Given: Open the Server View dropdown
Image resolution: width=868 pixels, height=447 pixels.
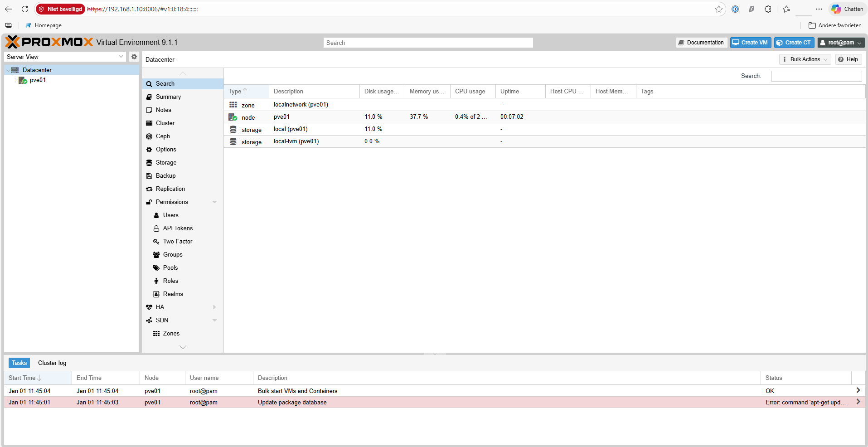Looking at the screenshot, I should pos(121,57).
